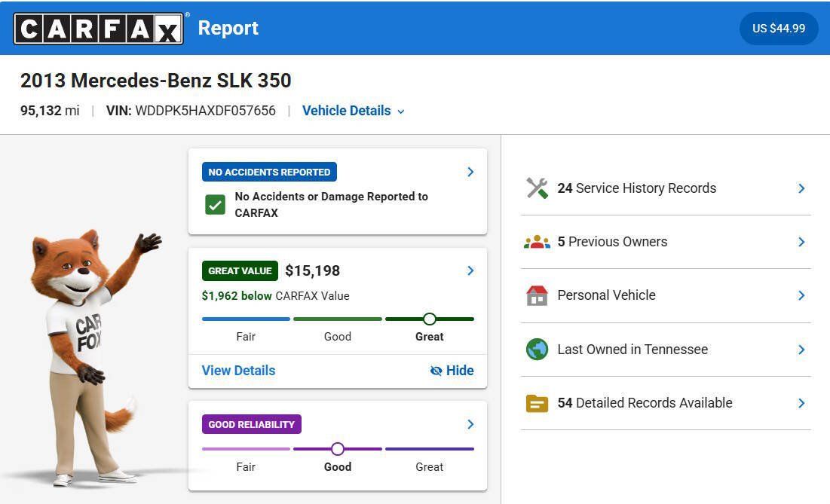Click the VIN number WDDPK5HAXDF057656

205,111
